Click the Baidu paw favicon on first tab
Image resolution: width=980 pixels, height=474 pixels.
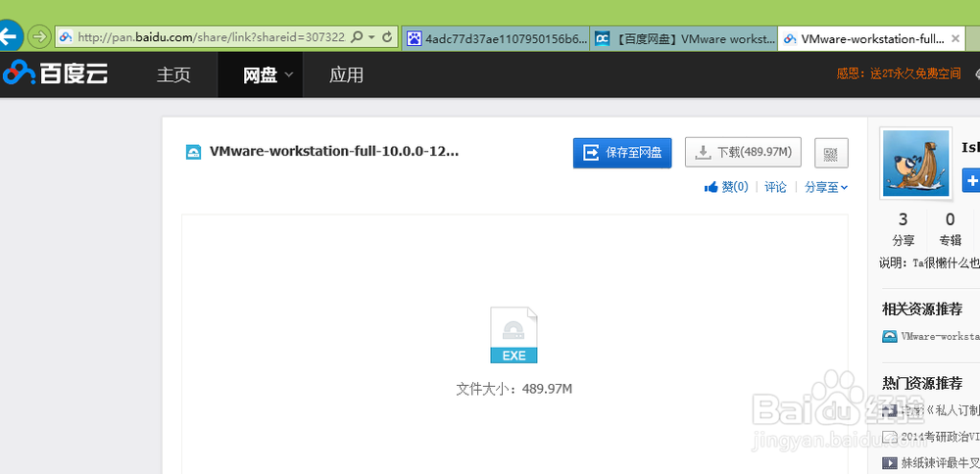(x=414, y=39)
